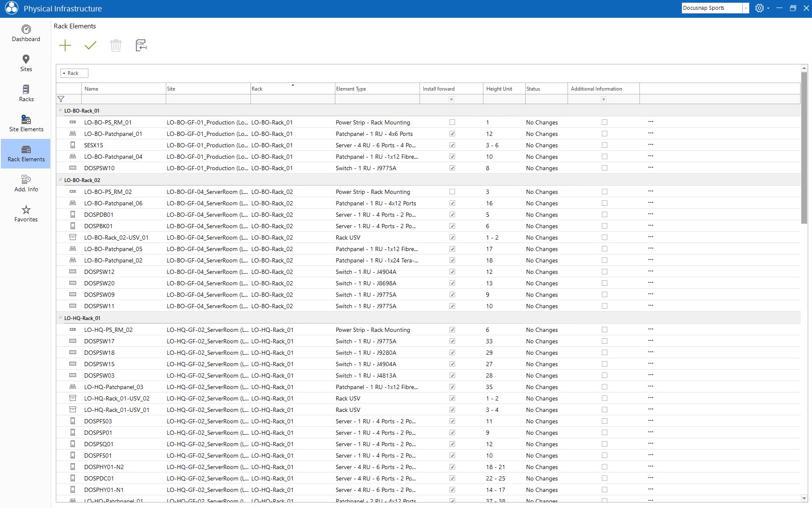Click the vertical scrollbar down arrow

(x=804, y=498)
